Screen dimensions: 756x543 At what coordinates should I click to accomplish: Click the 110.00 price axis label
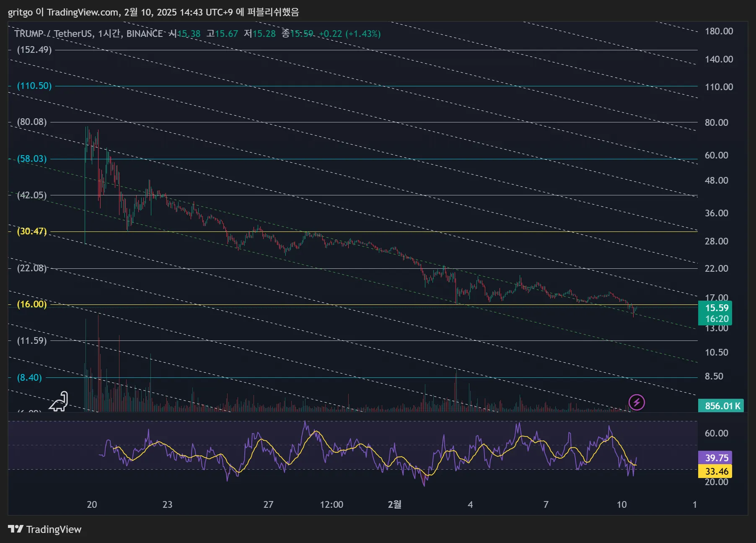pyautogui.click(x=719, y=87)
